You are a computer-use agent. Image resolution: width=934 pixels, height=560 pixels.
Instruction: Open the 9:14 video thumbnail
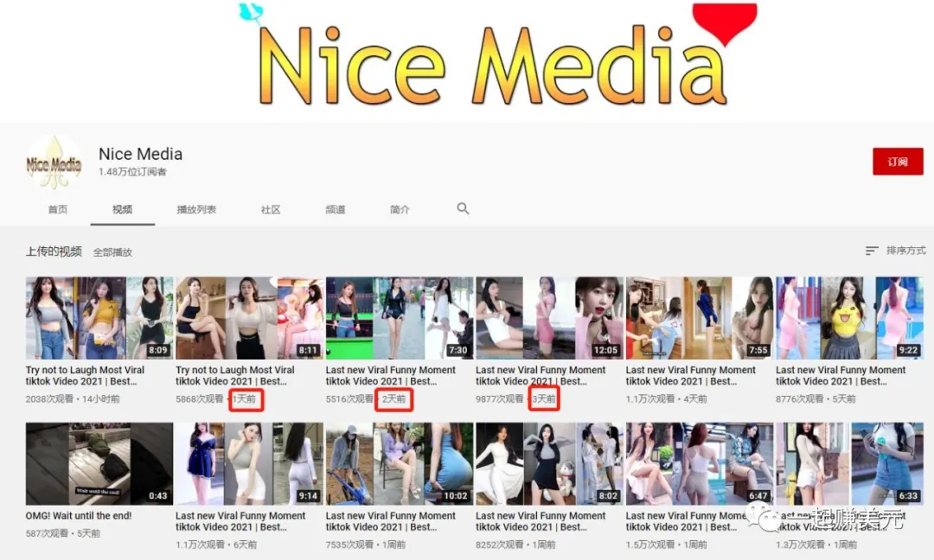[x=250, y=463]
